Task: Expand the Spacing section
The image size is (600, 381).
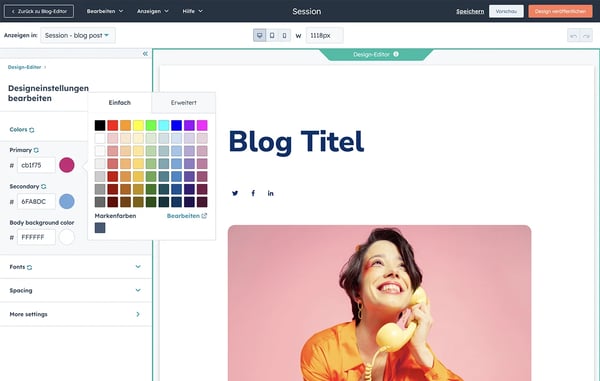Action: pos(75,290)
